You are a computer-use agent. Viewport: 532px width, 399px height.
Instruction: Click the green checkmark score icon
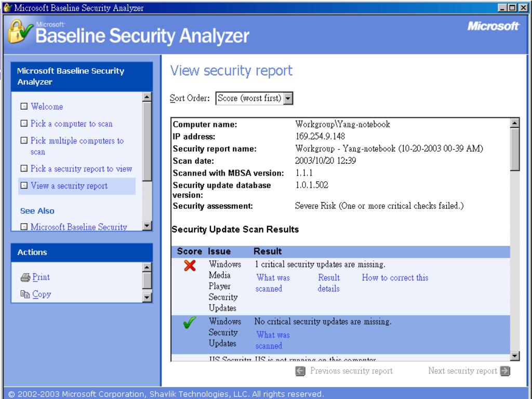(190, 322)
